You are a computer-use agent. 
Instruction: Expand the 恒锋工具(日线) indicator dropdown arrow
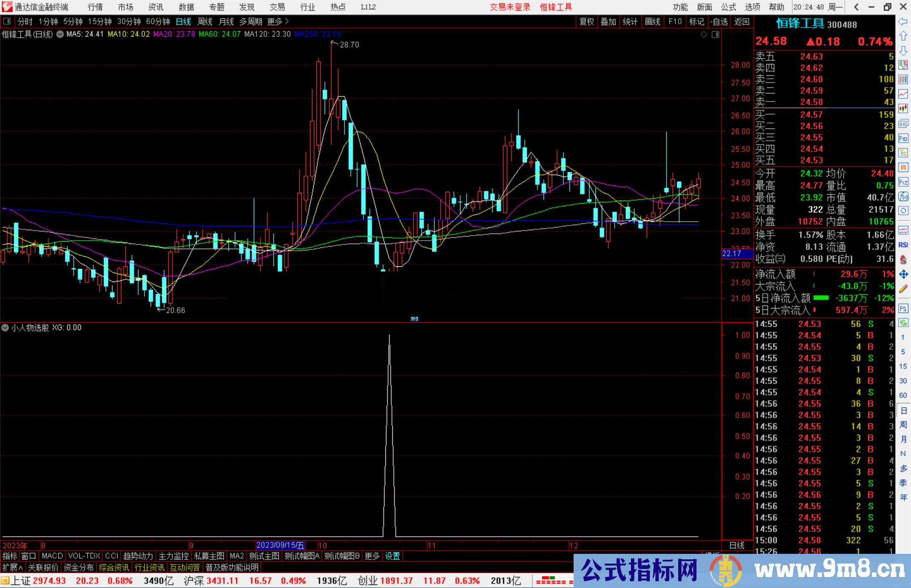[60, 34]
